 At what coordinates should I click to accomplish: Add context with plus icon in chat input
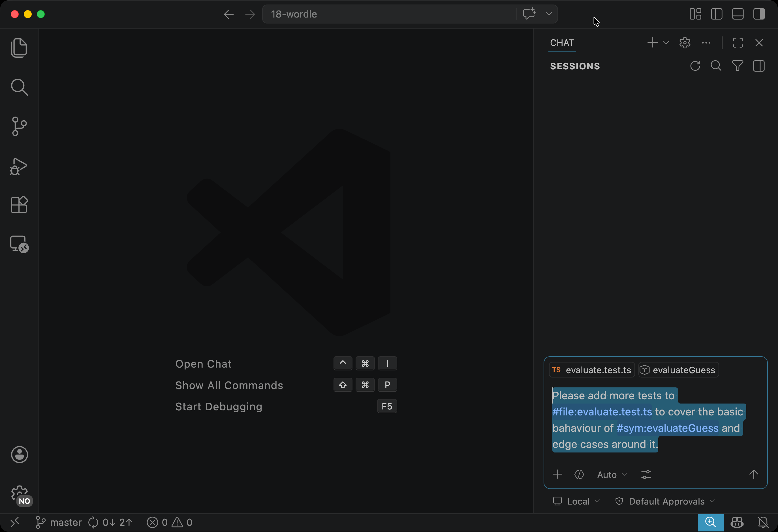pyautogui.click(x=557, y=474)
